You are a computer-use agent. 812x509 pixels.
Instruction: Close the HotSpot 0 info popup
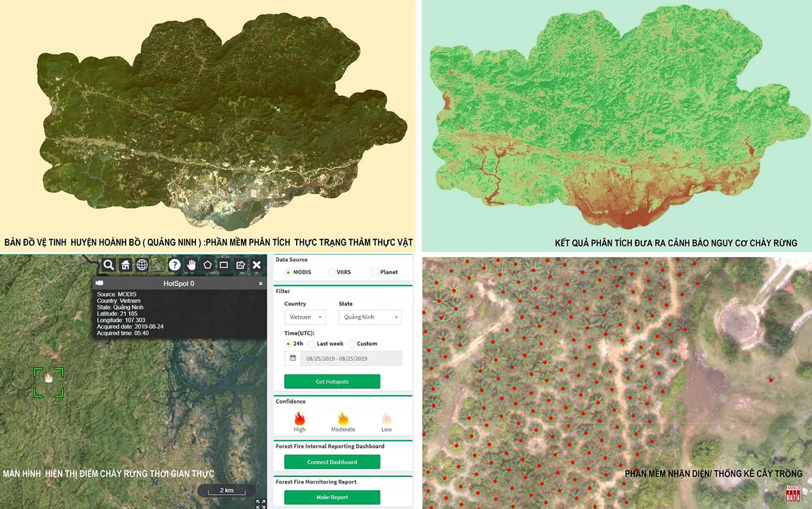[260, 283]
